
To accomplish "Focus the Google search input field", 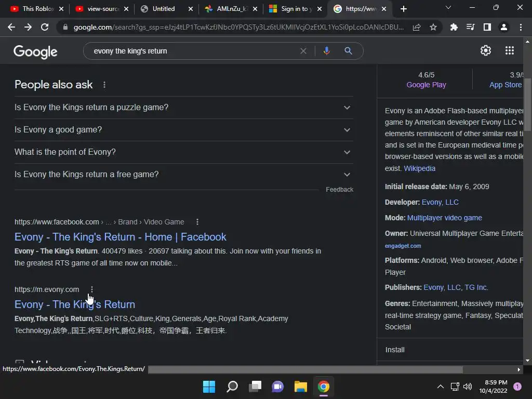I will click(x=193, y=51).
